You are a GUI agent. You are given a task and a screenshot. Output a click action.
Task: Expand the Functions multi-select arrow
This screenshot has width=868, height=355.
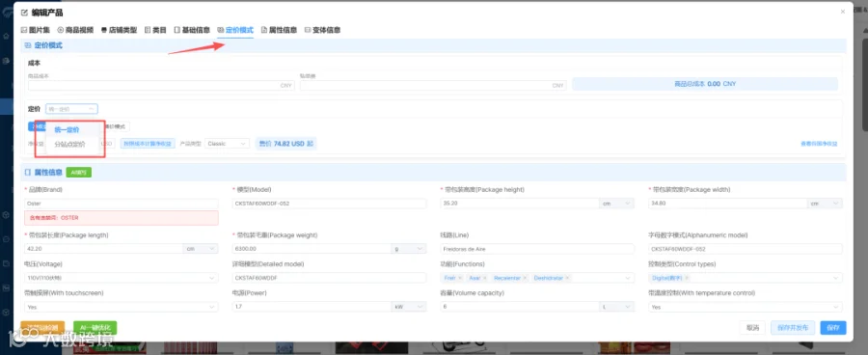[628, 278]
